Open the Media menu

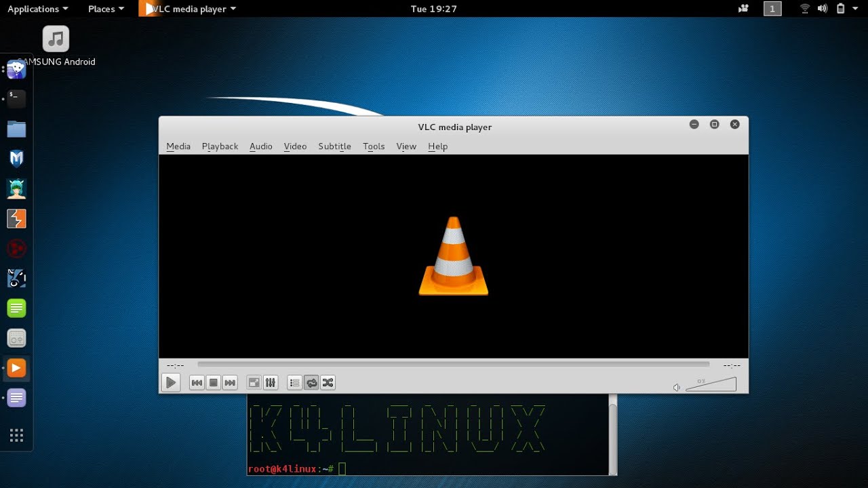(178, 146)
